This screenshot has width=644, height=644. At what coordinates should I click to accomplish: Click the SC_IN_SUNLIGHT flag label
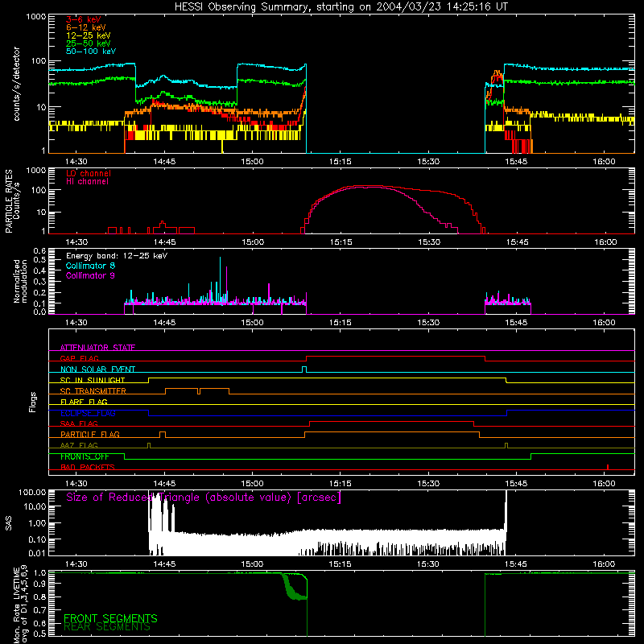coord(93,380)
